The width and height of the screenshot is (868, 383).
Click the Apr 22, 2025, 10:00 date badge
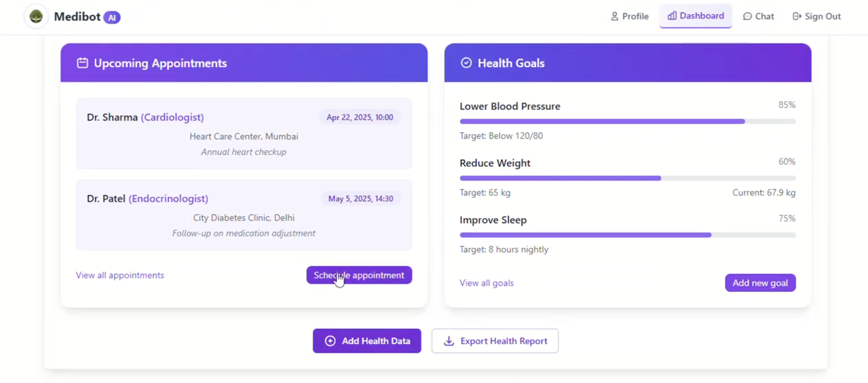[x=359, y=117]
